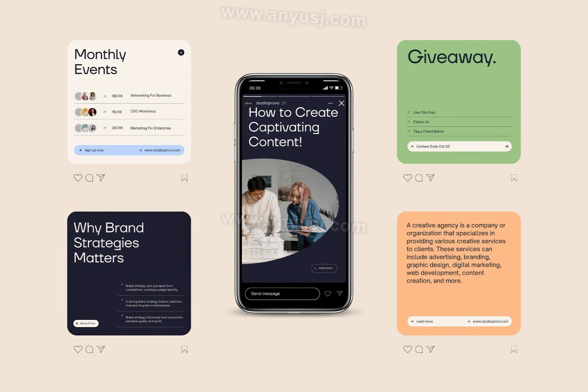Click the comment icon on Monthly Events post
This screenshot has width=588, height=392.
click(89, 178)
